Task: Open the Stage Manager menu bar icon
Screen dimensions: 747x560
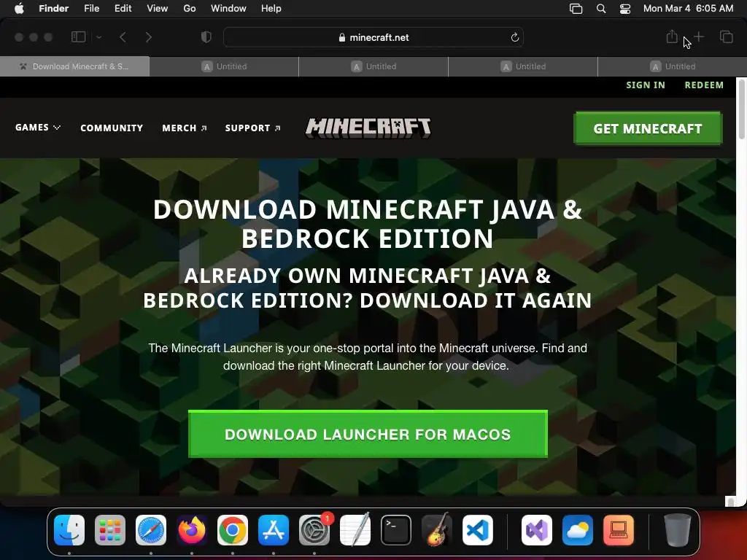Action: coord(576,9)
